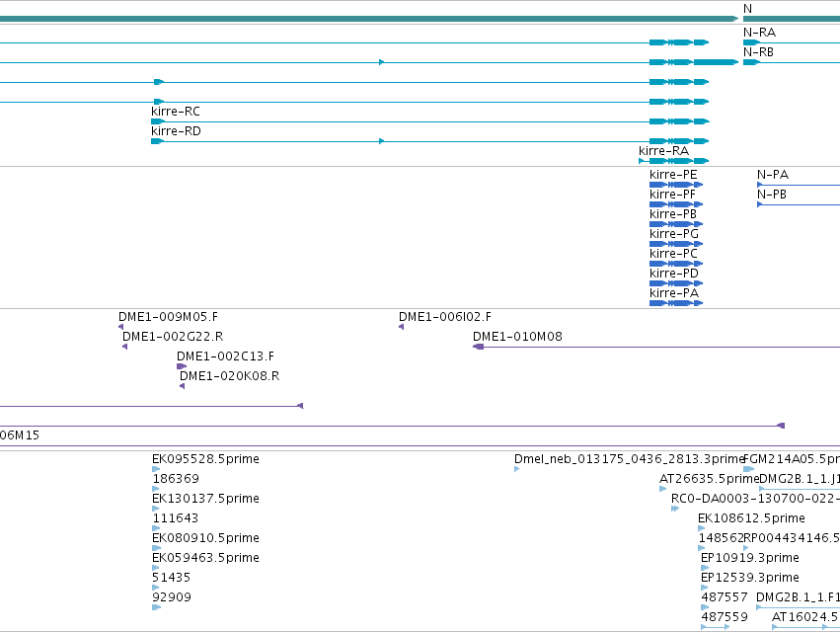Image resolution: width=840 pixels, height=632 pixels.
Task: Select the kirre-PA protein feature
Action: pos(675,303)
